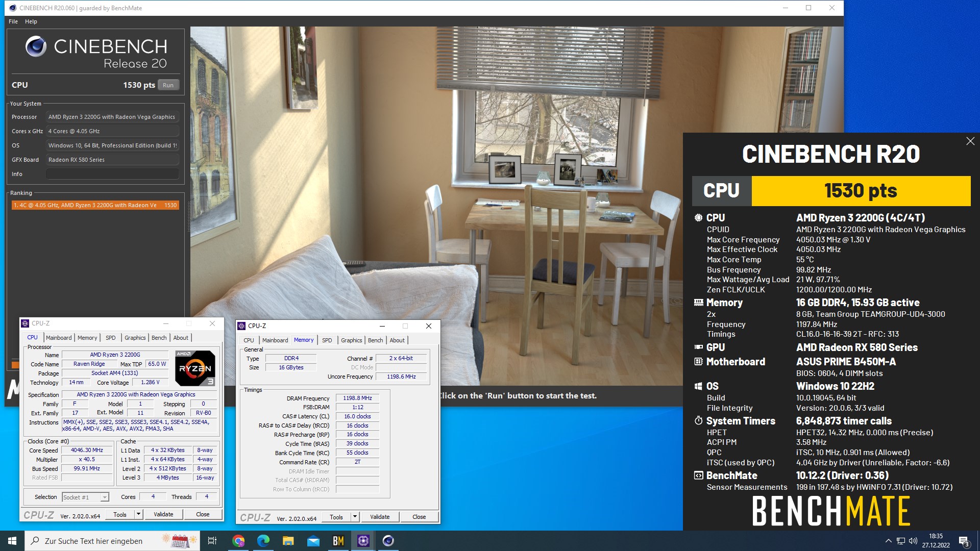Viewport: 980px width, 551px height.
Task: Click the Windows search box on taskbar
Action: pos(112,541)
